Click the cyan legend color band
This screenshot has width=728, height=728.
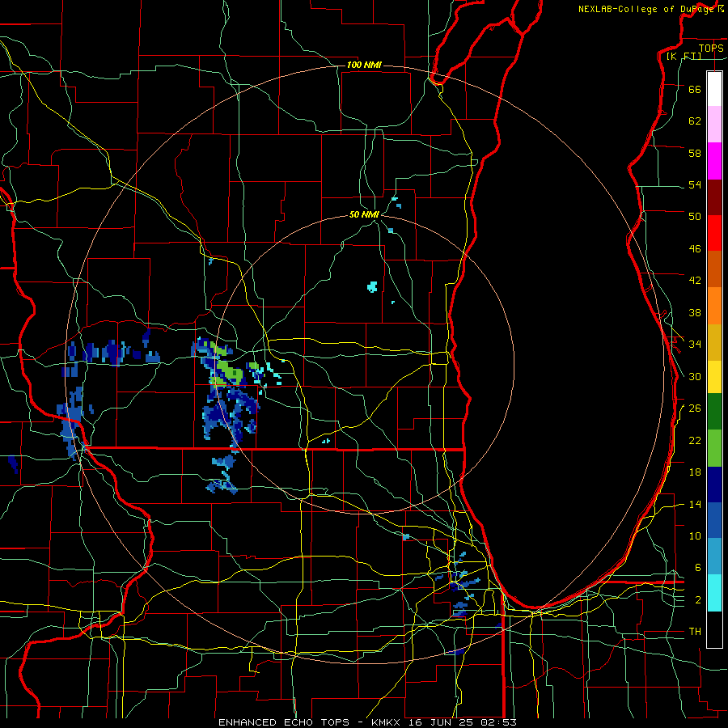(x=714, y=593)
